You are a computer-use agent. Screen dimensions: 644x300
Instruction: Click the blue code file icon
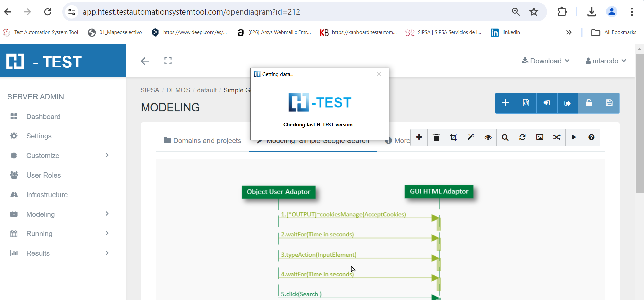point(526,103)
